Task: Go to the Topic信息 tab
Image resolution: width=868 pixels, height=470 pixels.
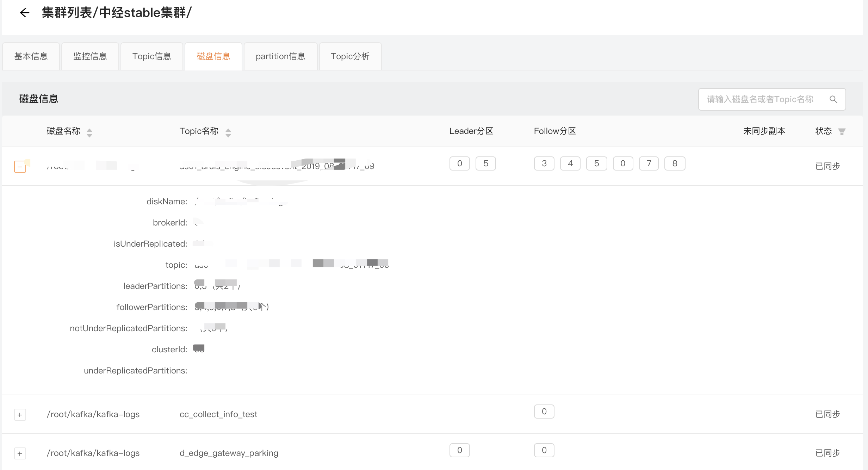Action: point(152,56)
